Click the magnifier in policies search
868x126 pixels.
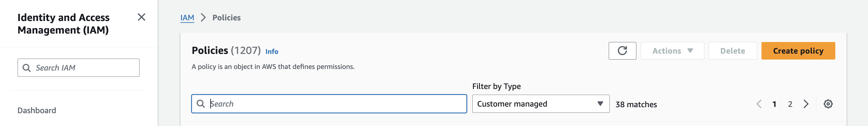(x=201, y=104)
